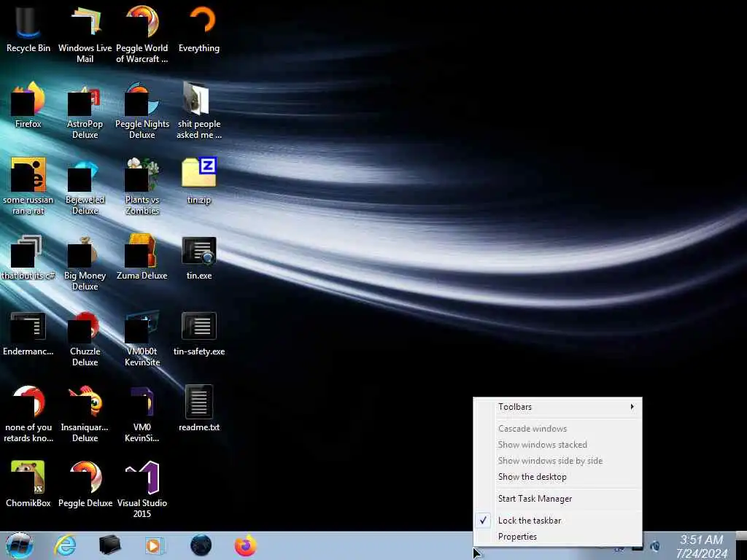The height and width of the screenshot is (560, 747).
Task: Select Peggle Nights Deluxe icon
Action: pos(142,111)
